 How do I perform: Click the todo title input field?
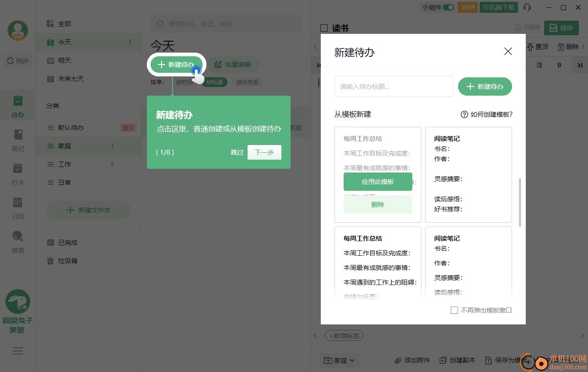394,86
